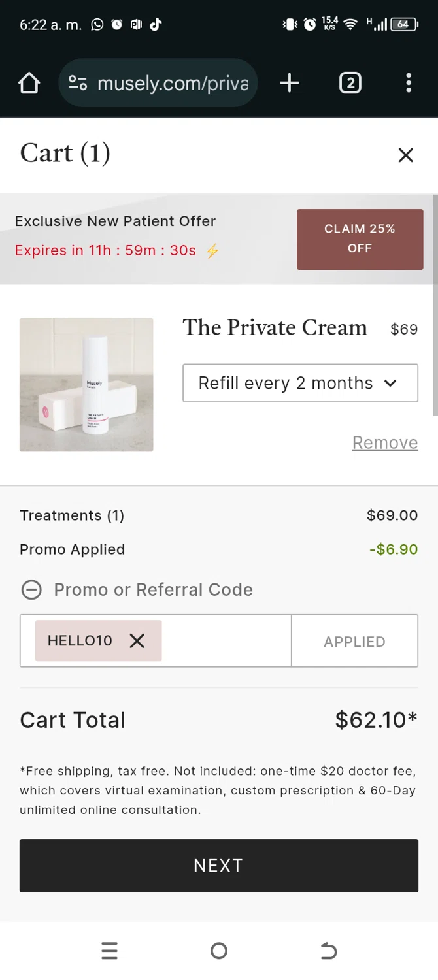Collapse the Promo or Referral Code section
The image size is (438, 980).
31,590
